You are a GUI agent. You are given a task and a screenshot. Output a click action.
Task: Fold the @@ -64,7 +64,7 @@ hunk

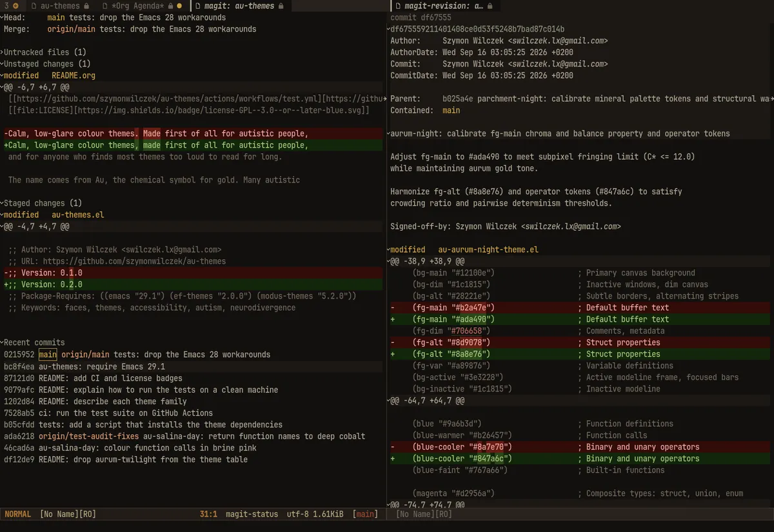point(389,400)
